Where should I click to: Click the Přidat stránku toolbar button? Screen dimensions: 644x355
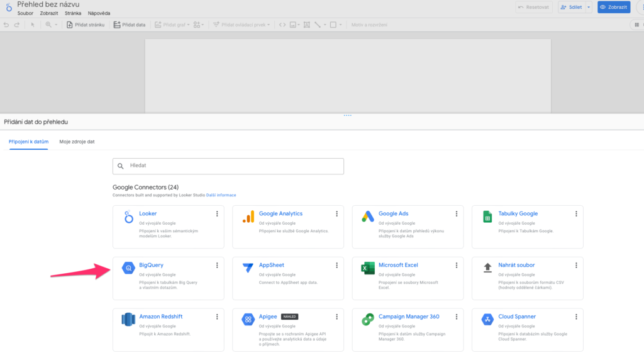[x=87, y=25]
